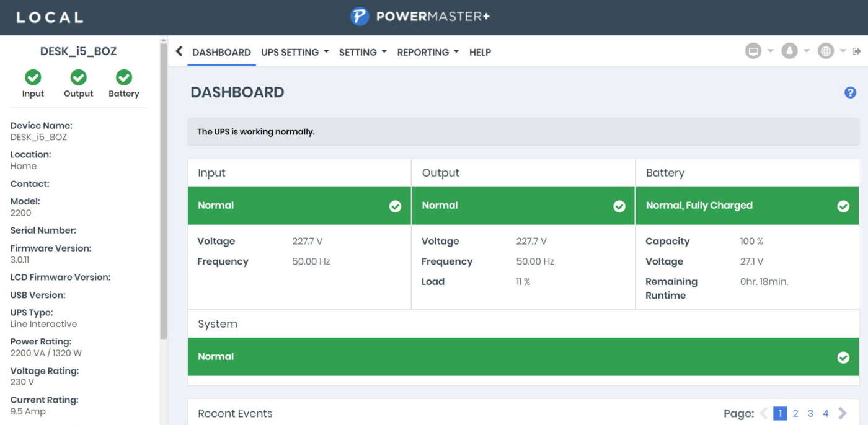Open the HELP menu item
The width and height of the screenshot is (868, 425).
coord(480,52)
